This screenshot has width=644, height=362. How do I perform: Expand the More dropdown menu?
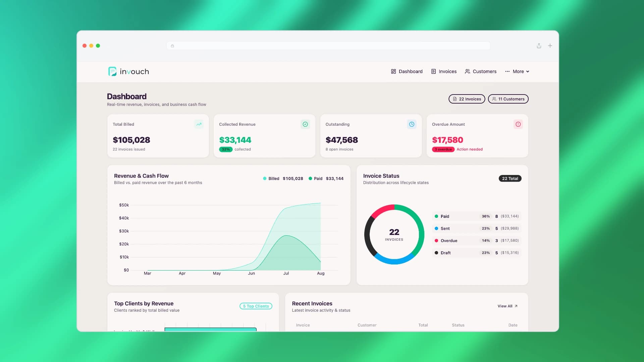(517, 71)
